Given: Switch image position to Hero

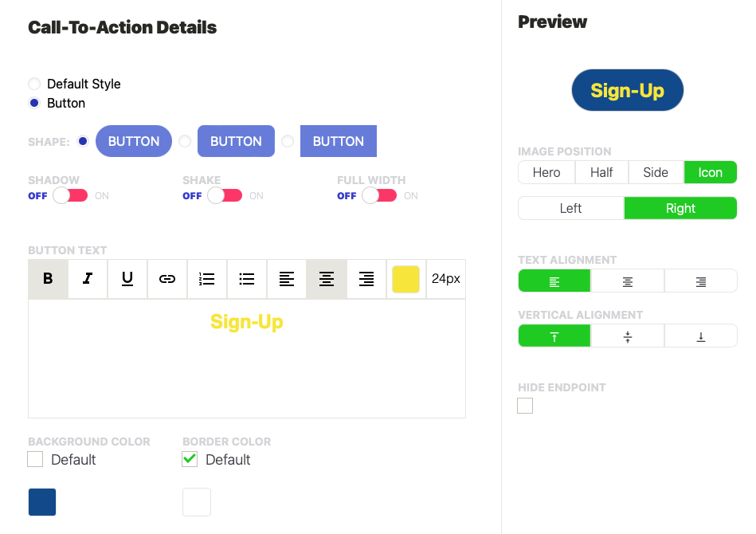Looking at the screenshot, I should 546,172.
